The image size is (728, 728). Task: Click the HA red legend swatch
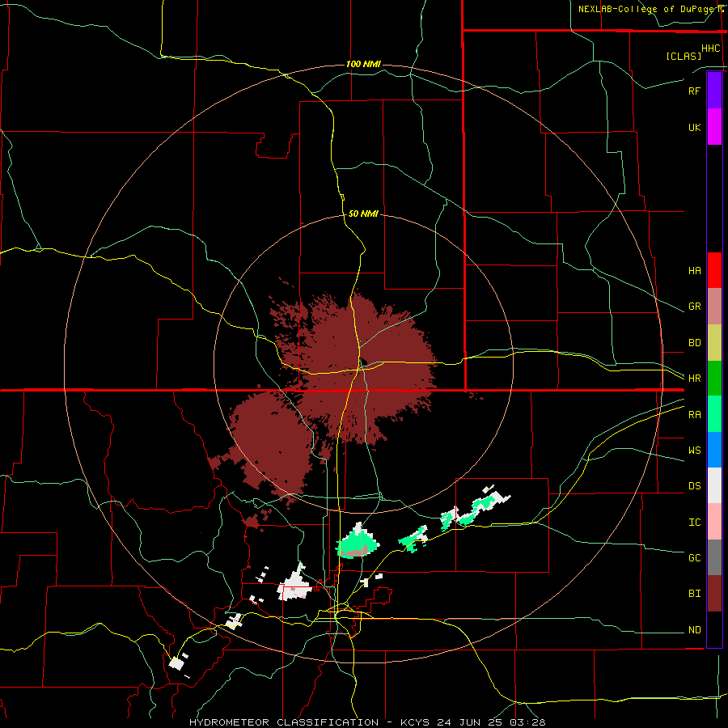714,270
